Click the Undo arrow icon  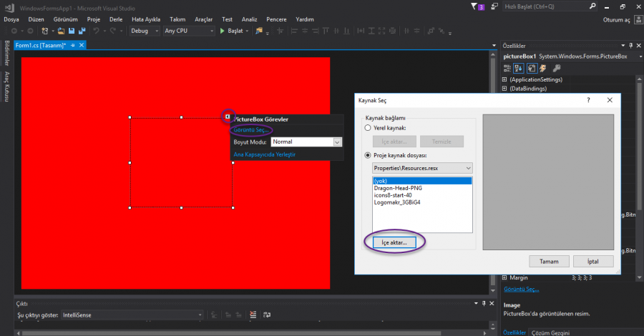point(96,31)
